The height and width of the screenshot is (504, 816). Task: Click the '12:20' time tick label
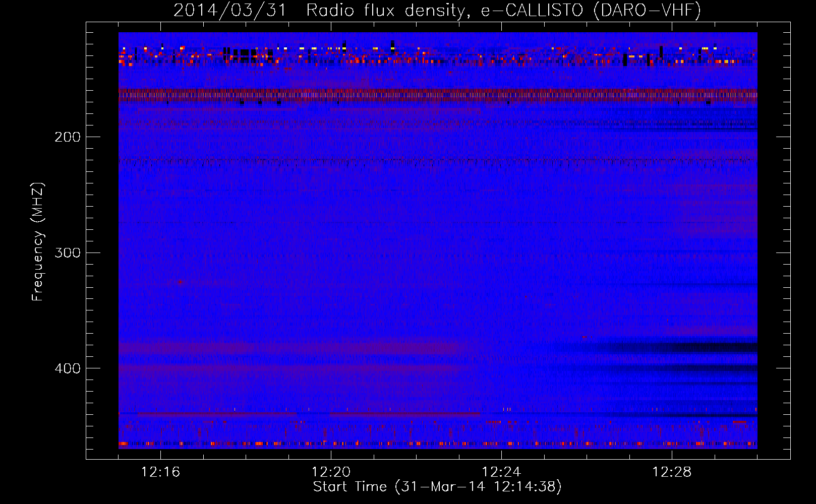click(331, 472)
